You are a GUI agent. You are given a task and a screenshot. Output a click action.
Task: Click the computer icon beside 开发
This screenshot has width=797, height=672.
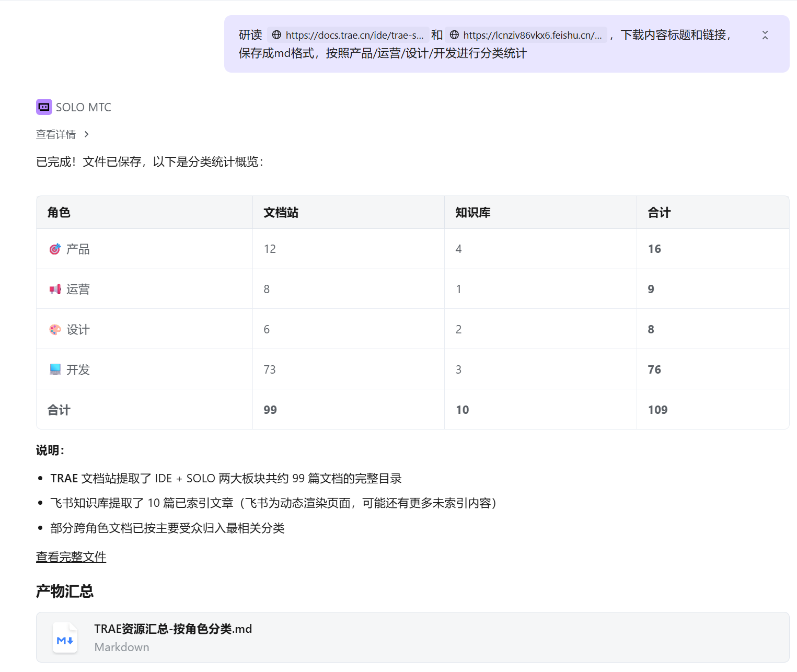tap(55, 370)
